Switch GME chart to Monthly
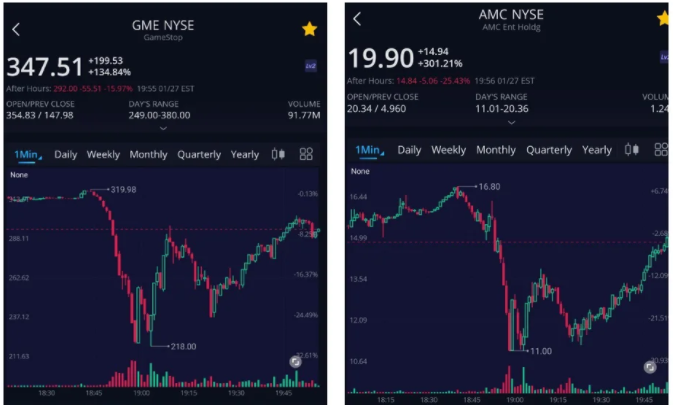The width and height of the screenshot is (673, 405). coord(149,154)
